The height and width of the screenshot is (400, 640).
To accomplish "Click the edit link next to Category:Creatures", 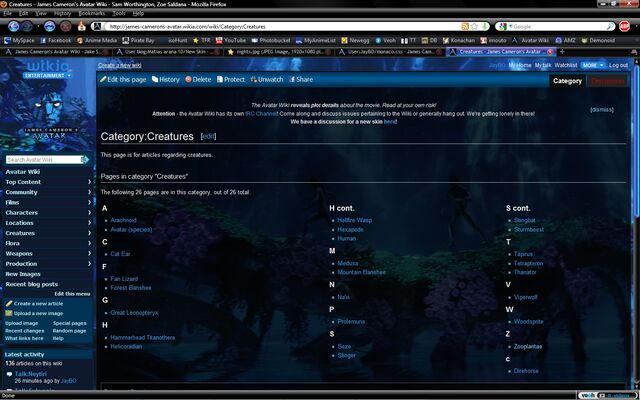I will [208, 136].
